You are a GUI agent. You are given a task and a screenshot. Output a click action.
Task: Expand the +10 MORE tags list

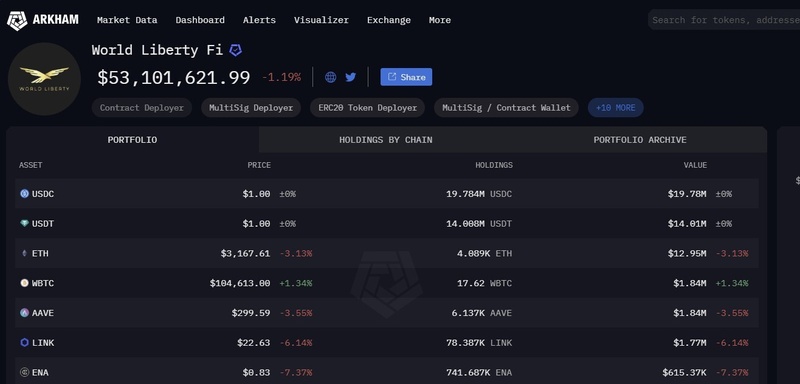click(616, 108)
